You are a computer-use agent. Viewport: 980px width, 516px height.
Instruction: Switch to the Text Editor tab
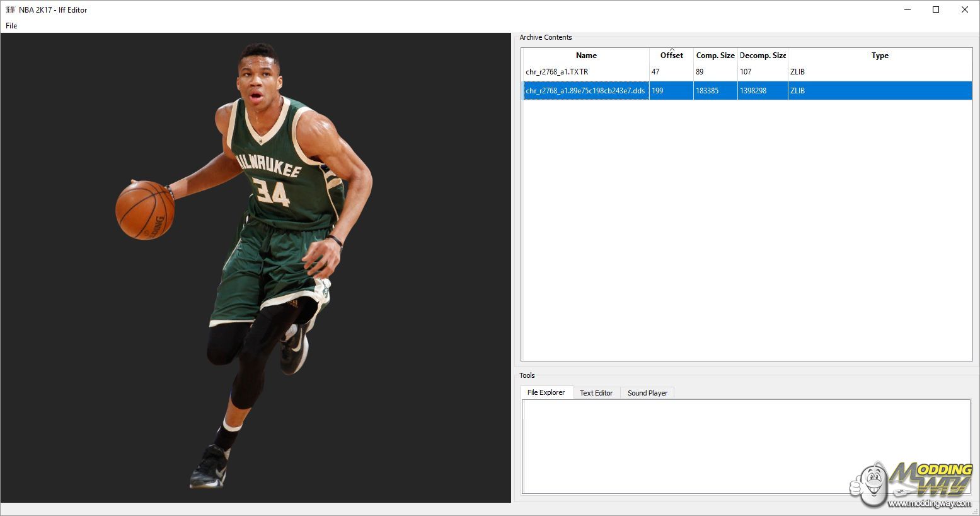point(596,393)
